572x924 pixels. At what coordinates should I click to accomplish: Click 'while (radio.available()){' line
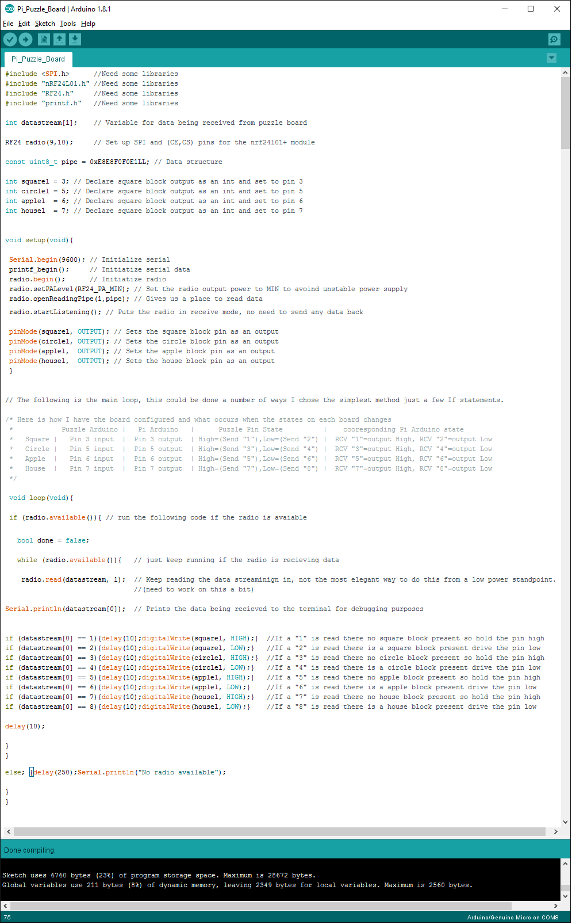click(x=69, y=560)
